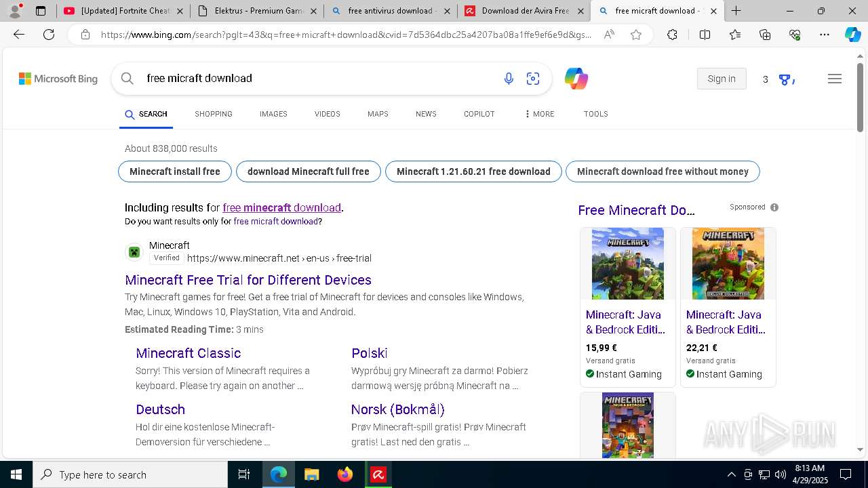Open the Polski sublink
The image size is (868, 488).
click(370, 353)
